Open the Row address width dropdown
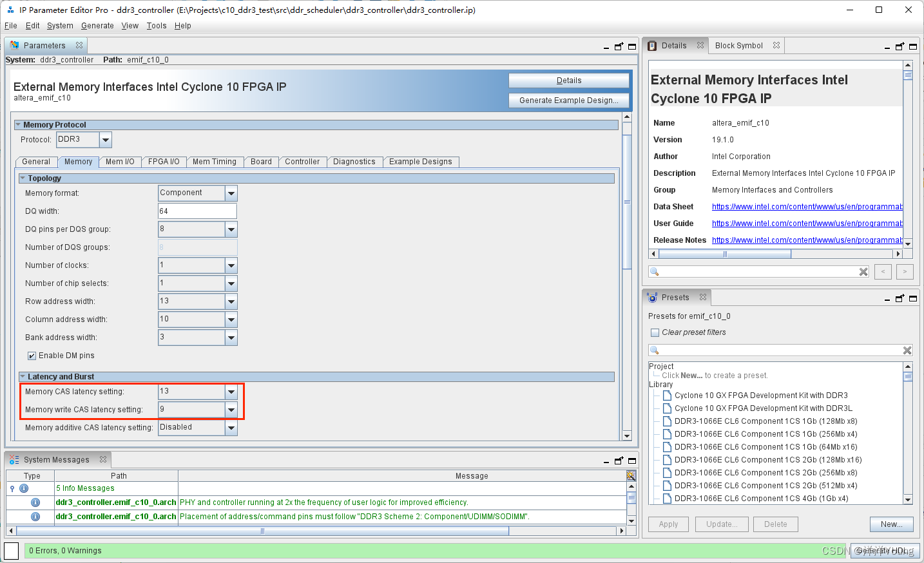924x563 pixels. point(231,301)
